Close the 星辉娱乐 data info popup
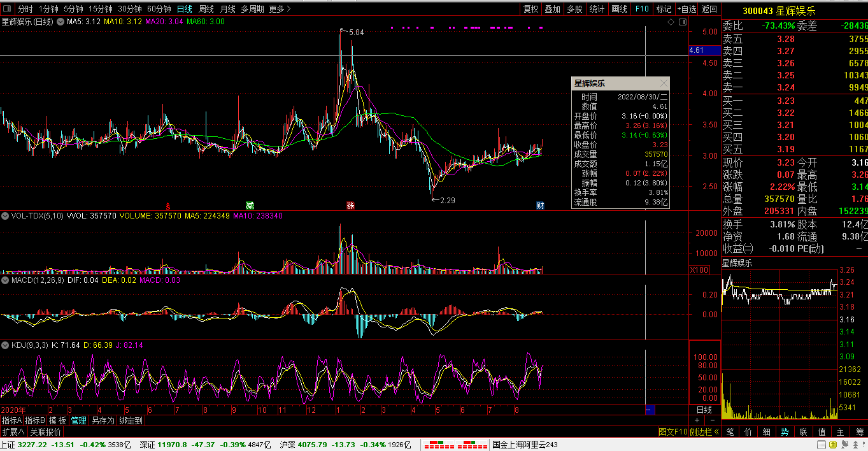The image size is (868, 451). click(x=664, y=83)
